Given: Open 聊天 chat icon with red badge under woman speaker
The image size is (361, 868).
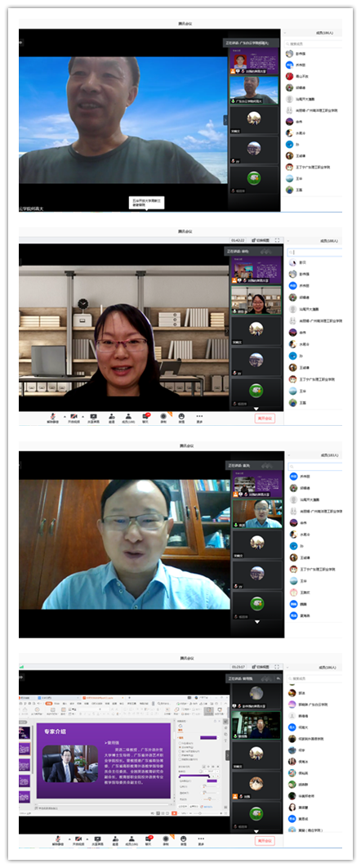Looking at the screenshot, I should (x=147, y=418).
